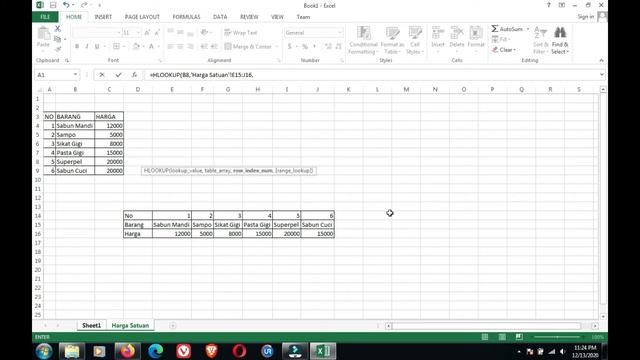Click AutoSum button
Screen dimensions: 640x360
[507, 29]
